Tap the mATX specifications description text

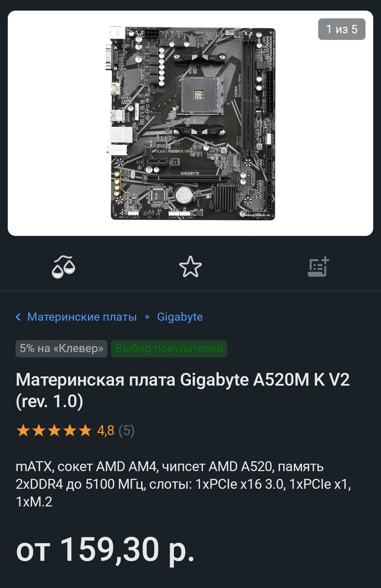click(x=183, y=484)
